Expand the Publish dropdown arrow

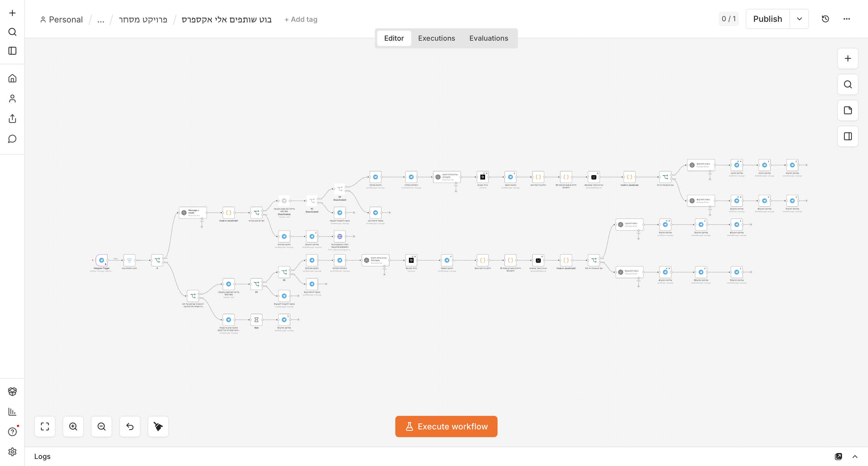(x=799, y=19)
